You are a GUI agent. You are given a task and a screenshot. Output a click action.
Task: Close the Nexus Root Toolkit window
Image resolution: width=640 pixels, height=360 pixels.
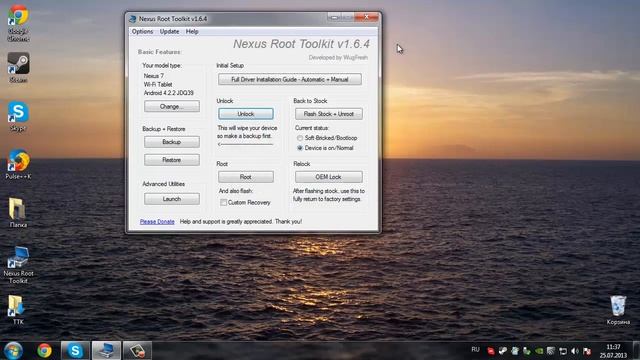(x=367, y=18)
